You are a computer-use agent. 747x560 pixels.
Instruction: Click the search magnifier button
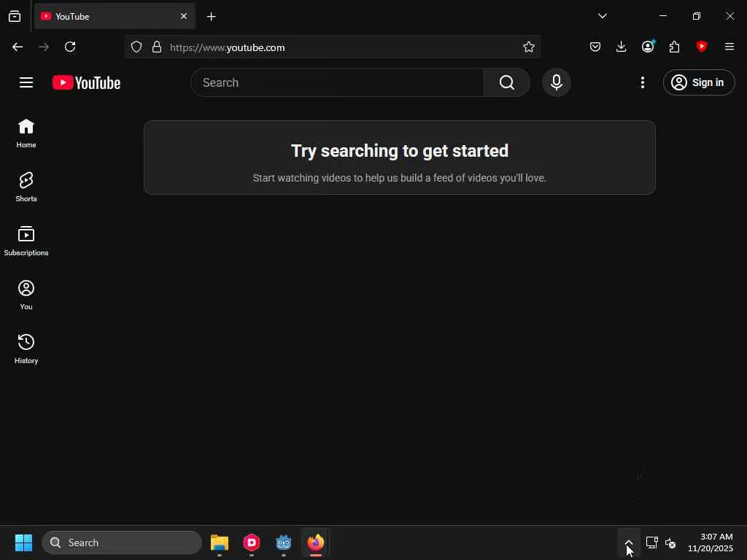coord(507,82)
